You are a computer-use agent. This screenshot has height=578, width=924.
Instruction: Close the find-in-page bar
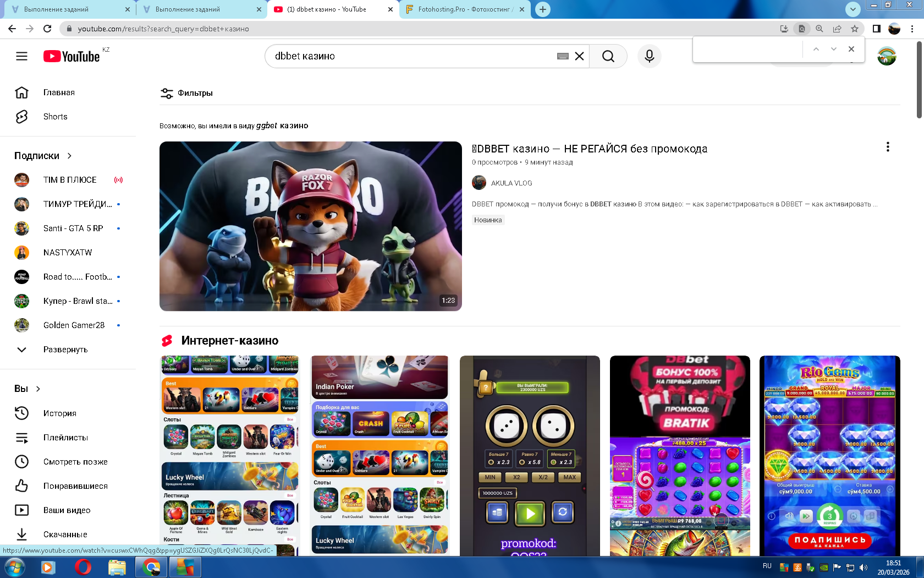[x=851, y=49]
